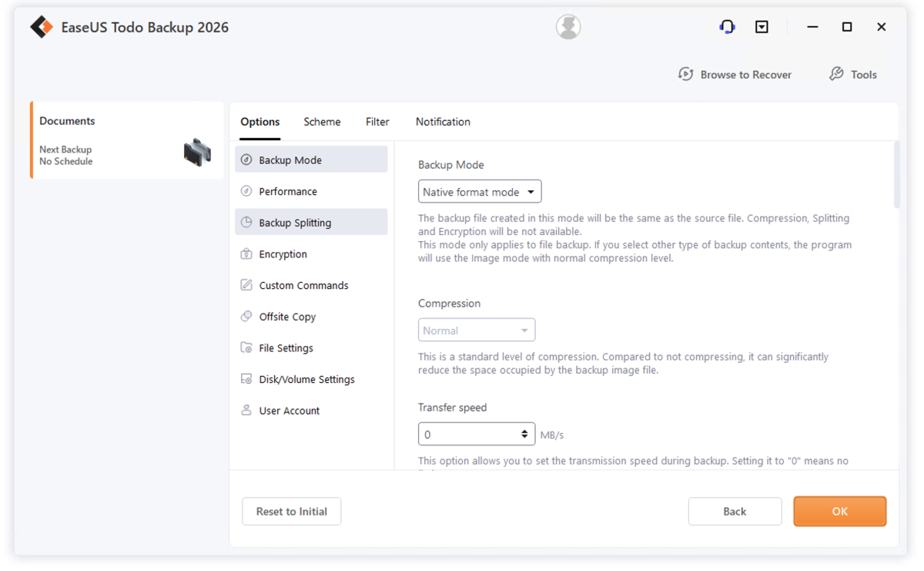Viewport: 924px width, 571px height.
Task: Select Backup Splitting in the sidebar
Action: pos(311,223)
